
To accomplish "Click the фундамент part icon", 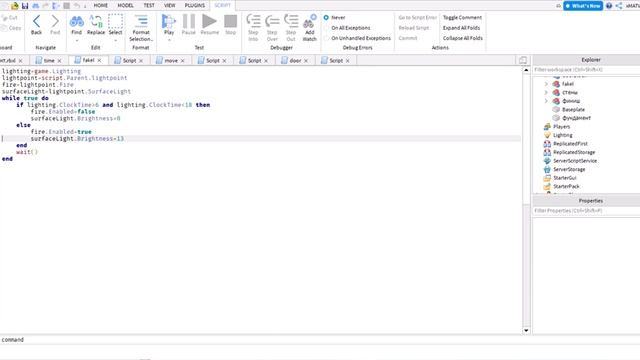I will (556, 118).
